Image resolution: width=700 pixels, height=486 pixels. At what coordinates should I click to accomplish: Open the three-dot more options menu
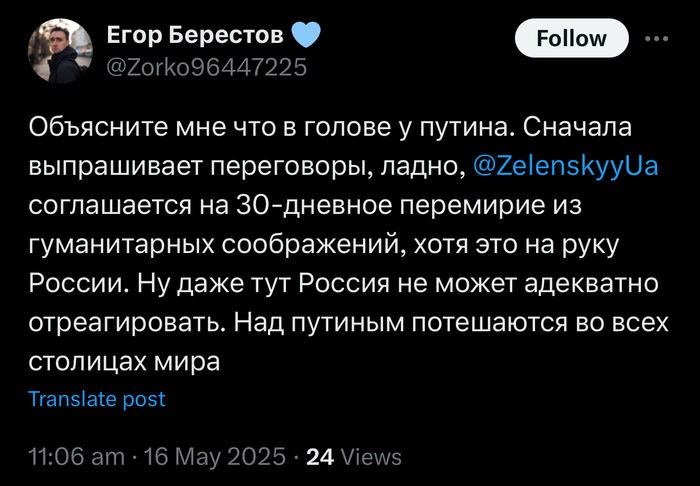[x=655, y=38]
